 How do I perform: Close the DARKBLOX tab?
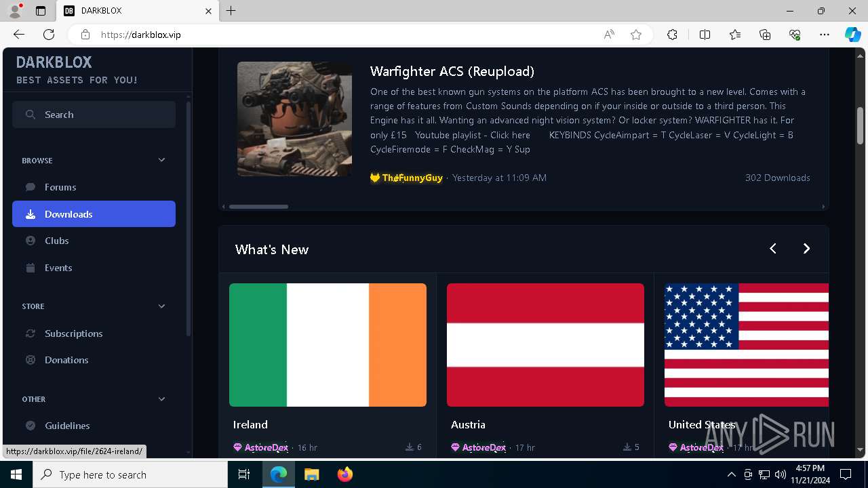pos(208,11)
